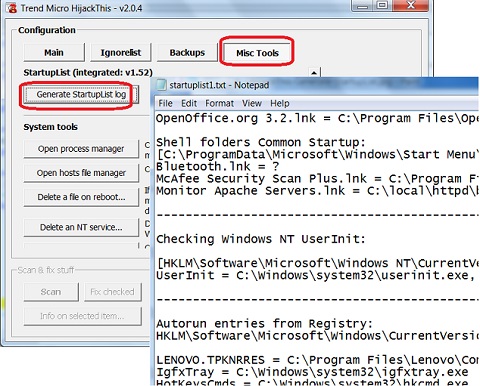The height and width of the screenshot is (386, 480).
Task: Maximize the HijackThis window
Action: coord(383,6)
